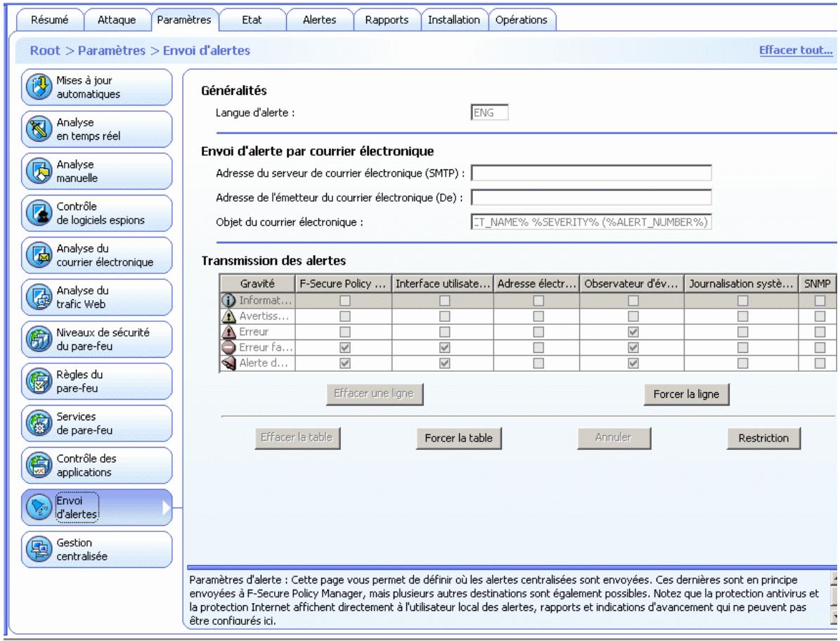Select the Paramètres tab
Viewport: 840px width, 641px height.
pyautogui.click(x=184, y=20)
